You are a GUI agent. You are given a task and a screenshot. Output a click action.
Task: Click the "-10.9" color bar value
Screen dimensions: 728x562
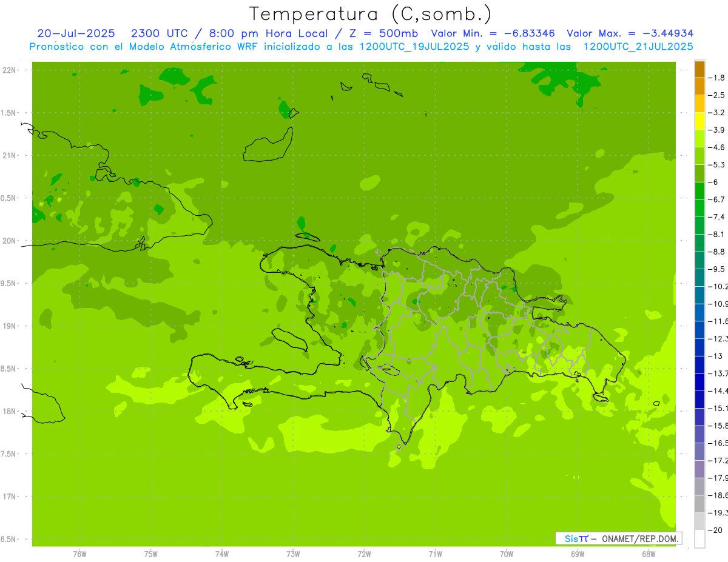coord(718,304)
